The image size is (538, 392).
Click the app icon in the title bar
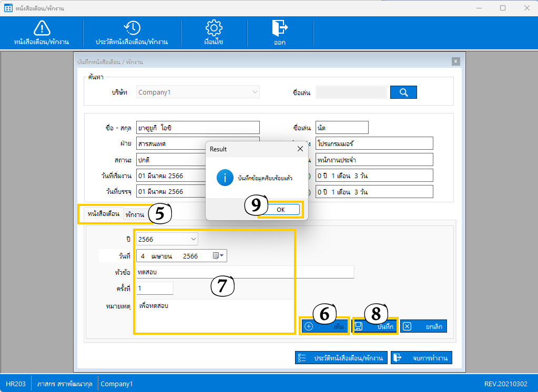[x=8, y=8]
